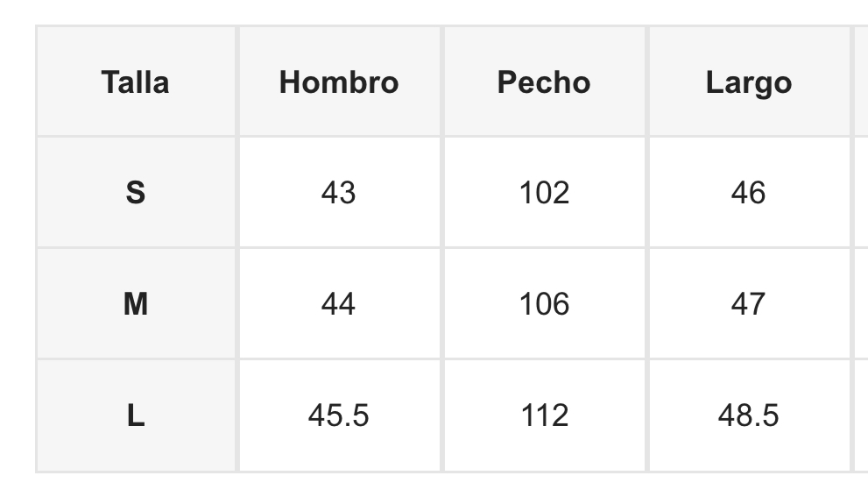Select the Largo column header

click(x=748, y=82)
